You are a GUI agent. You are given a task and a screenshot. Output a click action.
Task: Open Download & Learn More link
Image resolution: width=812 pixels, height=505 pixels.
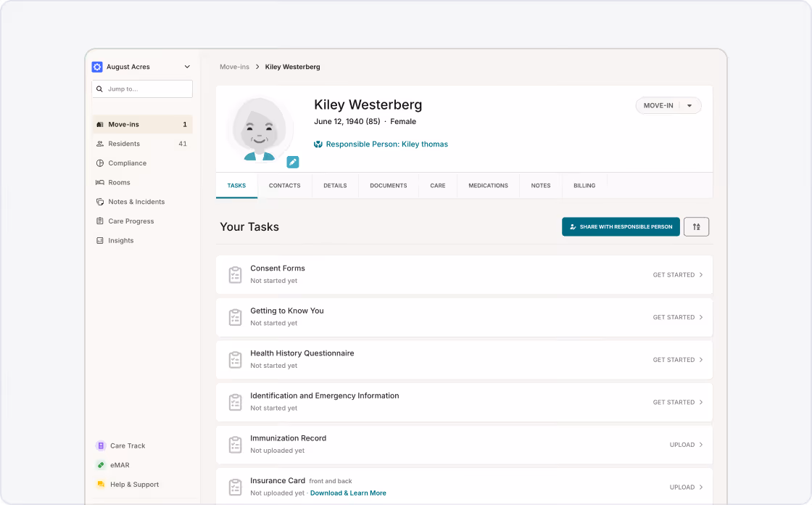[348, 493]
